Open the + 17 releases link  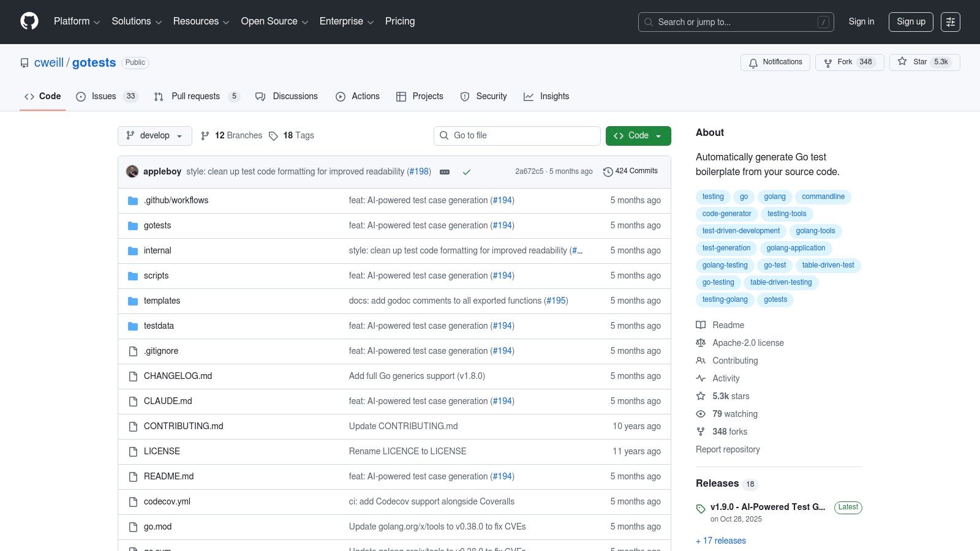point(720,541)
